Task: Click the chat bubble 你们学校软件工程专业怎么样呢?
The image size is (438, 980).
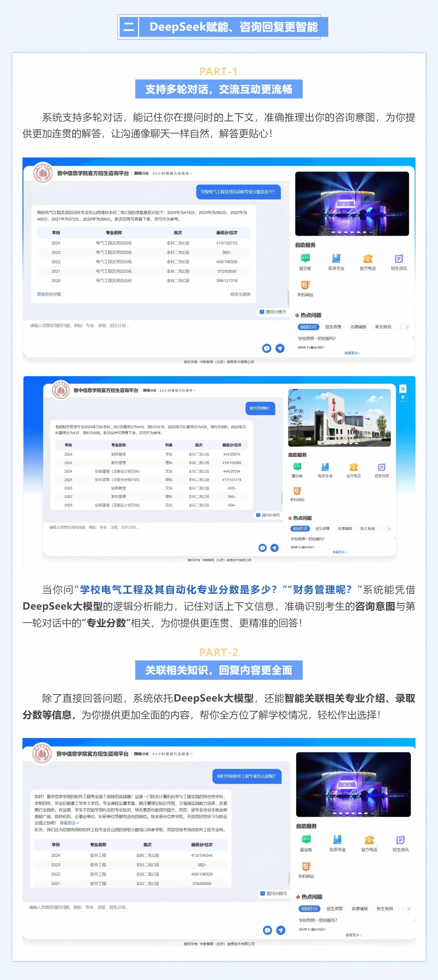Action: coord(246,776)
